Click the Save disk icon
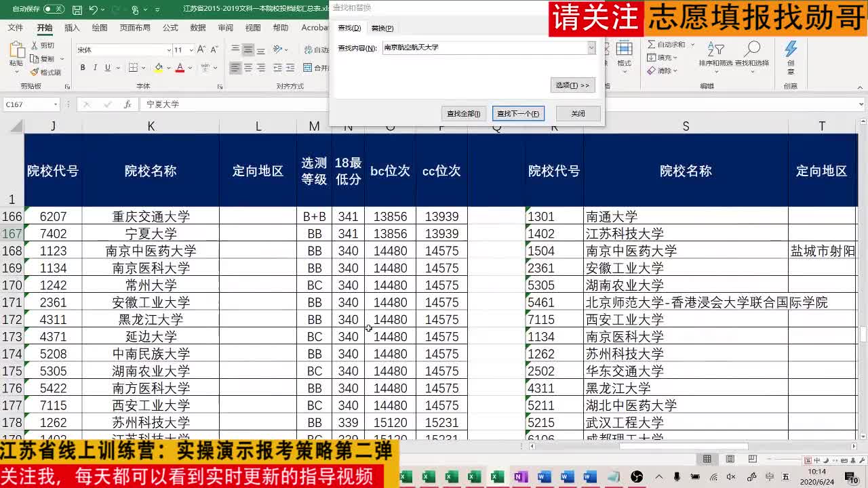 tap(77, 10)
